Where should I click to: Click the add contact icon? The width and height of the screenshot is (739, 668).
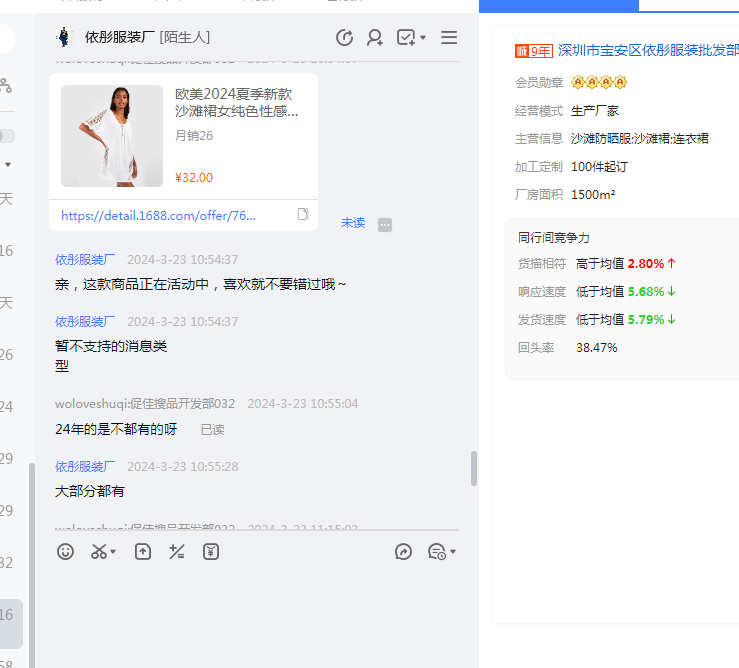tap(375, 38)
